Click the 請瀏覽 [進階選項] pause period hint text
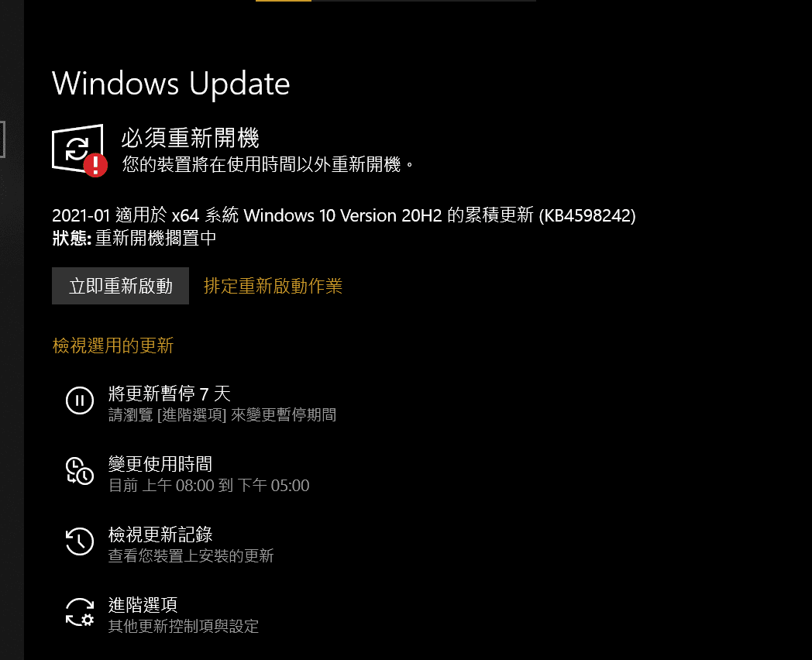 222,414
